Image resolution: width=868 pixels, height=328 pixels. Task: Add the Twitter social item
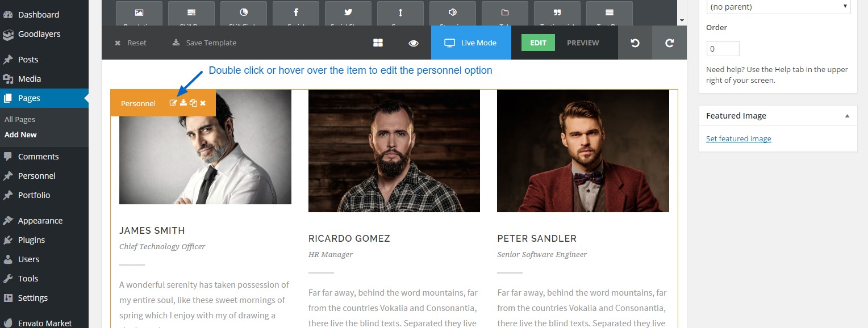tap(348, 13)
